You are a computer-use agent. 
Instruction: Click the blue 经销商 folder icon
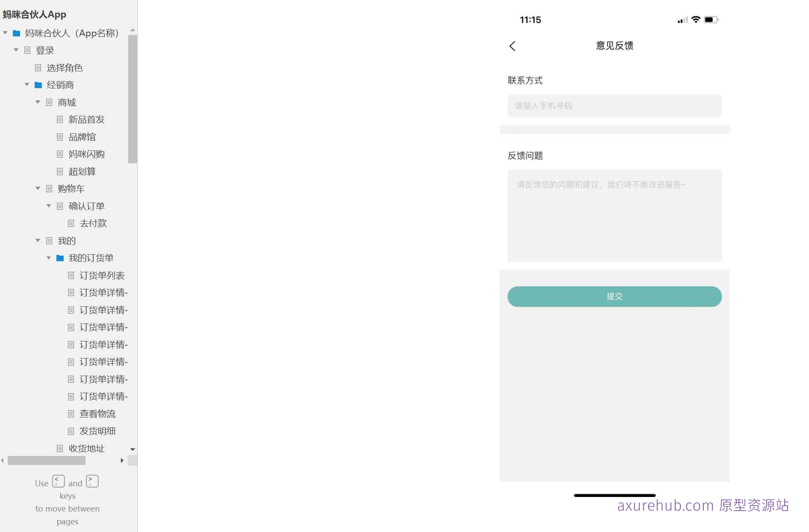click(x=38, y=85)
